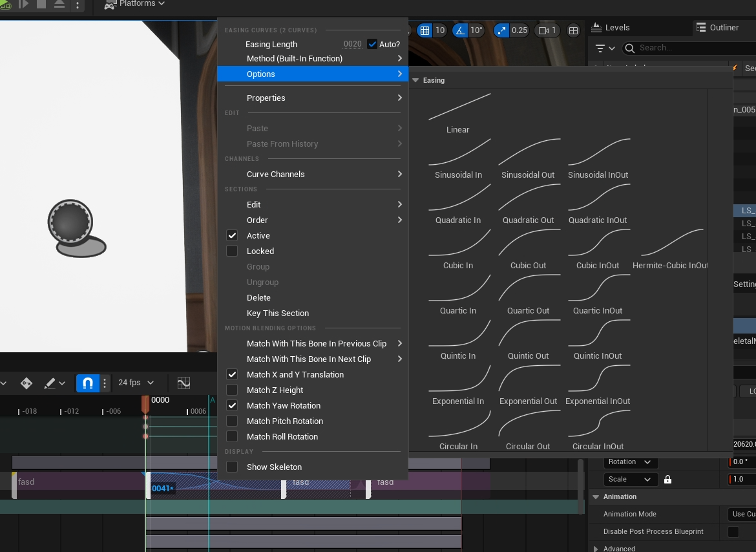
Task: Open the Animation Mode dropdown
Action: point(742,514)
